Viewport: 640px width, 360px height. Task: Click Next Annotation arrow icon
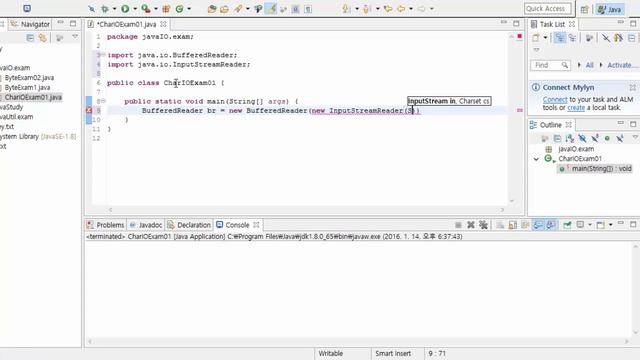[346, 9]
